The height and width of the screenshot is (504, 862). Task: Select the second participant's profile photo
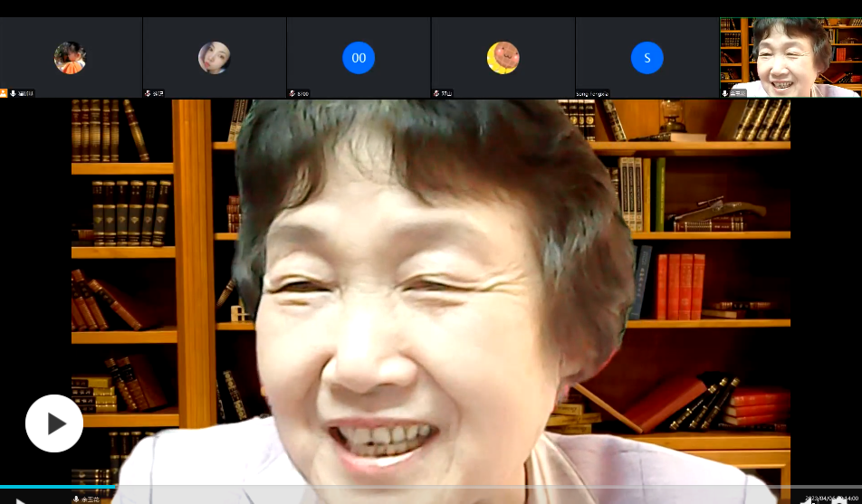click(x=214, y=58)
